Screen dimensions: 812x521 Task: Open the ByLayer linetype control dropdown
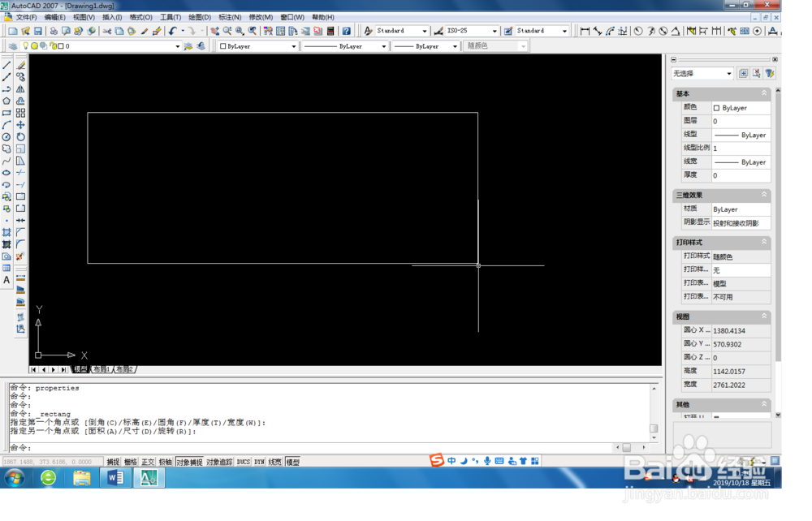click(384, 46)
